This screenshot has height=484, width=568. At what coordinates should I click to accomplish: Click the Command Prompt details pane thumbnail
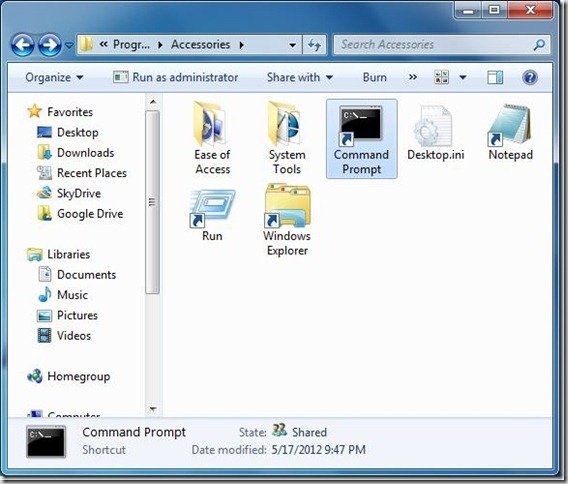click(x=46, y=441)
